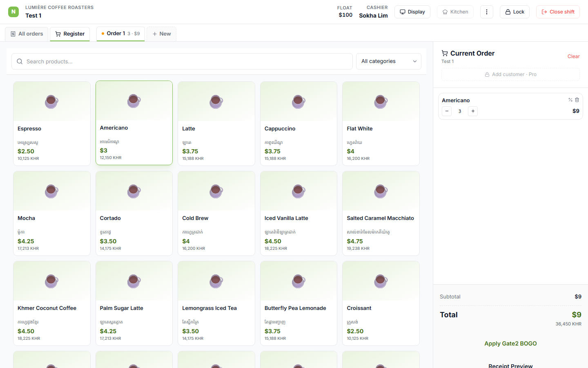Screen dimensions: 588x368
Task: Add Americano to the order
Action: (134, 123)
